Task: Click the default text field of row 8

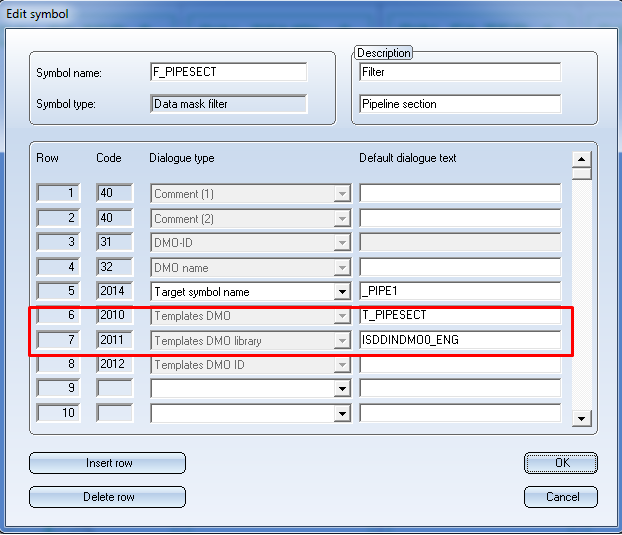Action: click(460, 364)
